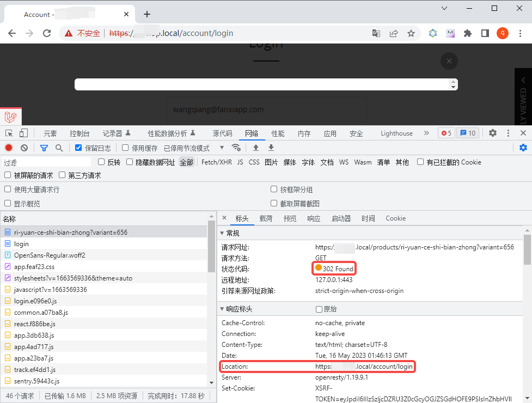Click the record network log button
This screenshot has width=532, height=403.
click(x=9, y=148)
